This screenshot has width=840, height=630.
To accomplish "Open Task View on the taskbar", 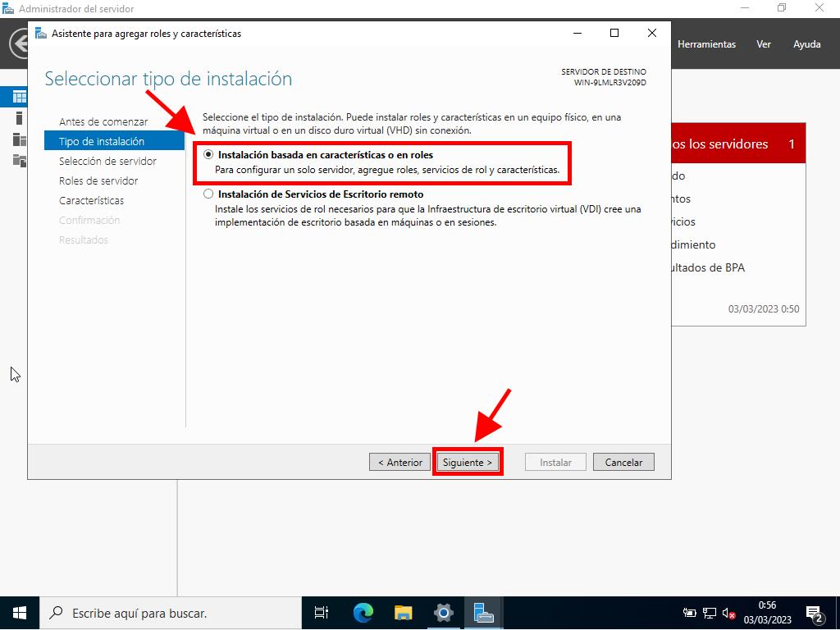I will tap(322, 613).
